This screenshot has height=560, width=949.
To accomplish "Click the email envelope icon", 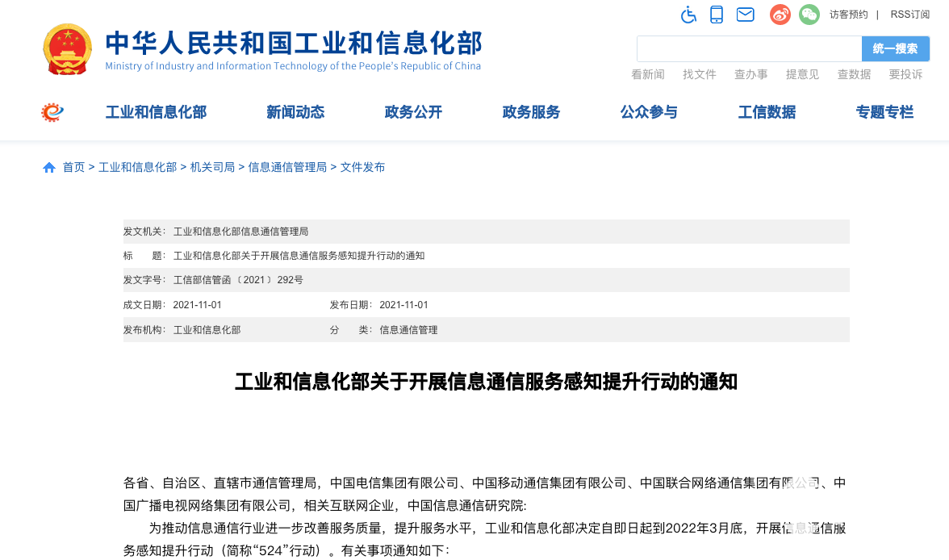I will 745,15.
